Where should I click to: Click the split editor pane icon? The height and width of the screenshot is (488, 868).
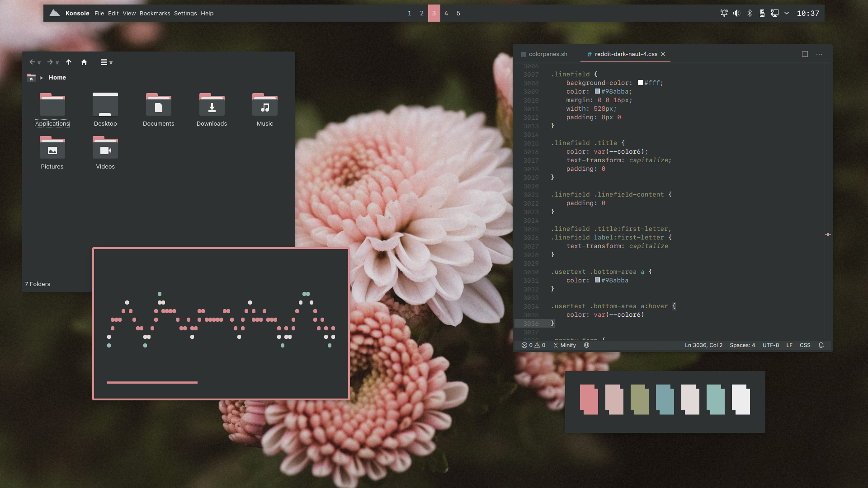point(805,54)
